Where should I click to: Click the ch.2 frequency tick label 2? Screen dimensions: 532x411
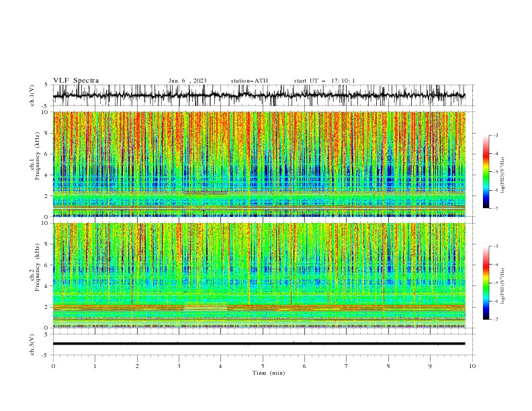click(47, 307)
